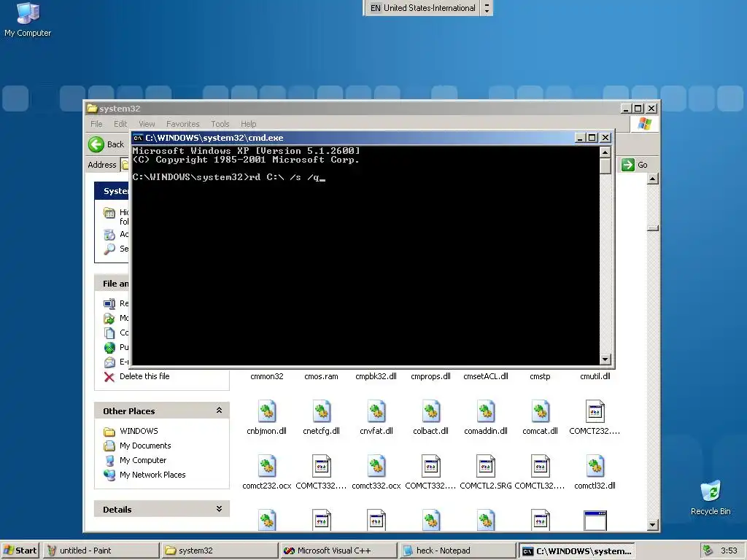747x560 pixels.
Task: Click the cmos.ram file name
Action: (321, 376)
